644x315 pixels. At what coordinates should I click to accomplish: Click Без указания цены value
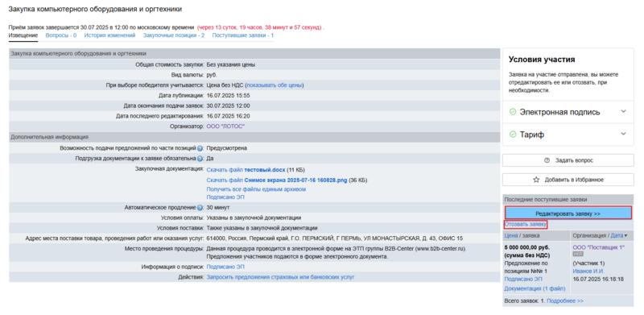[x=231, y=65]
